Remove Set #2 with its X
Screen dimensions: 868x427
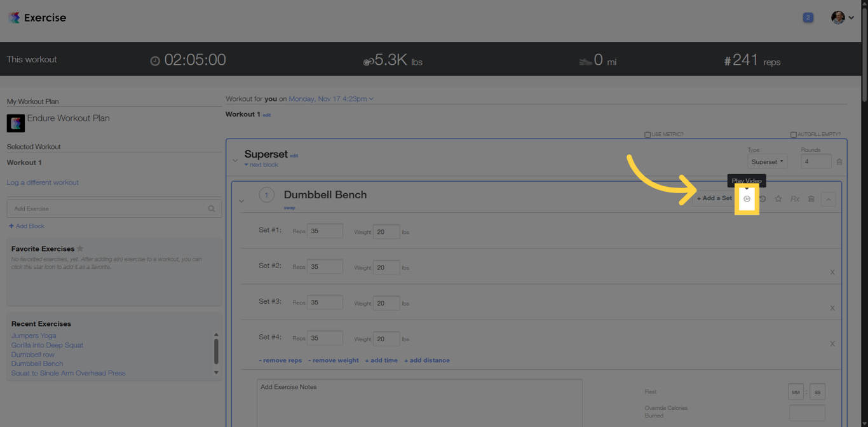[x=832, y=273]
